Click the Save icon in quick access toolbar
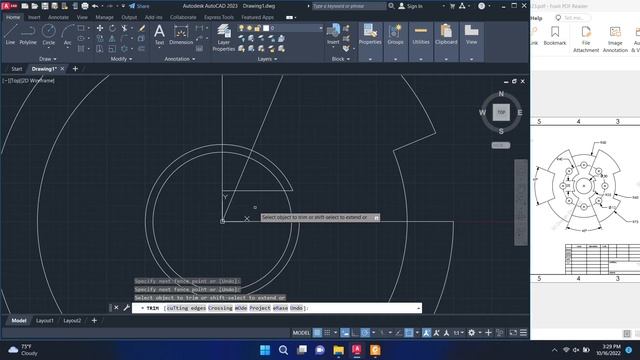 click(x=45, y=6)
